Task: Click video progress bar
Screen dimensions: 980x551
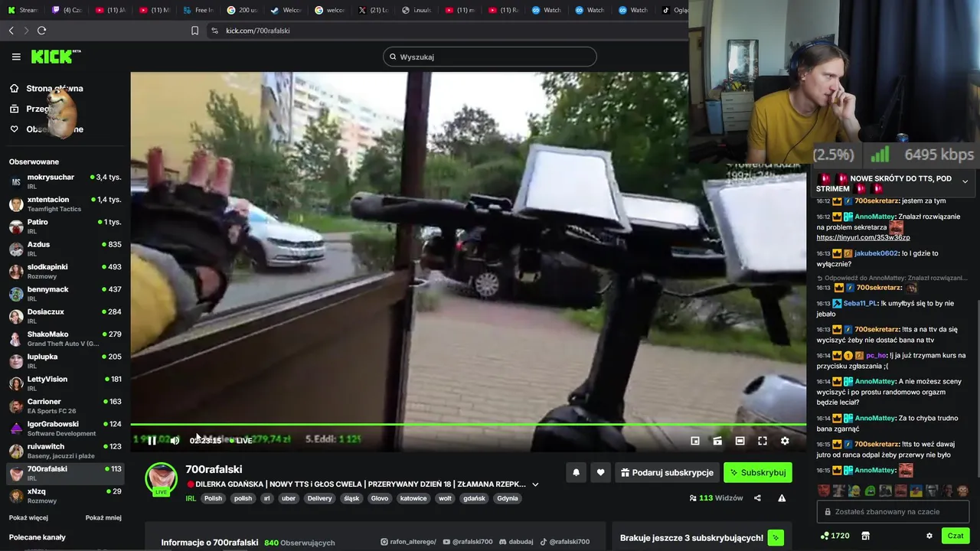Action: (x=468, y=424)
